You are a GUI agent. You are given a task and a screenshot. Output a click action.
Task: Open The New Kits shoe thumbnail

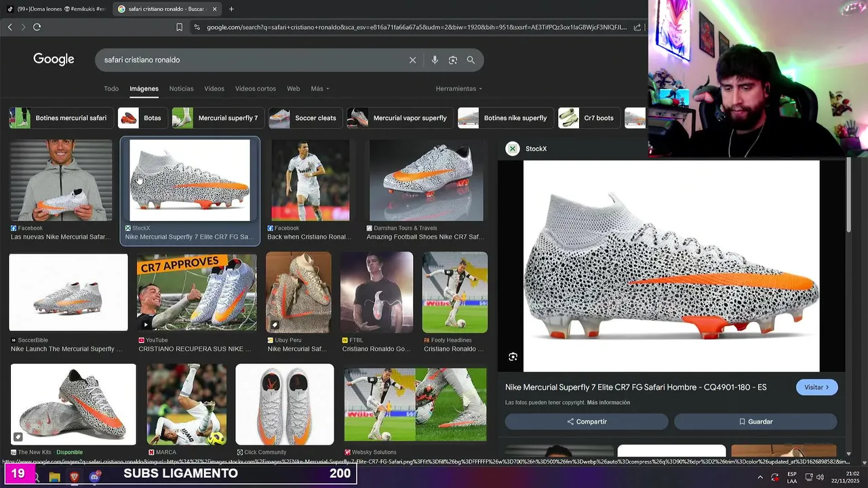73,405
